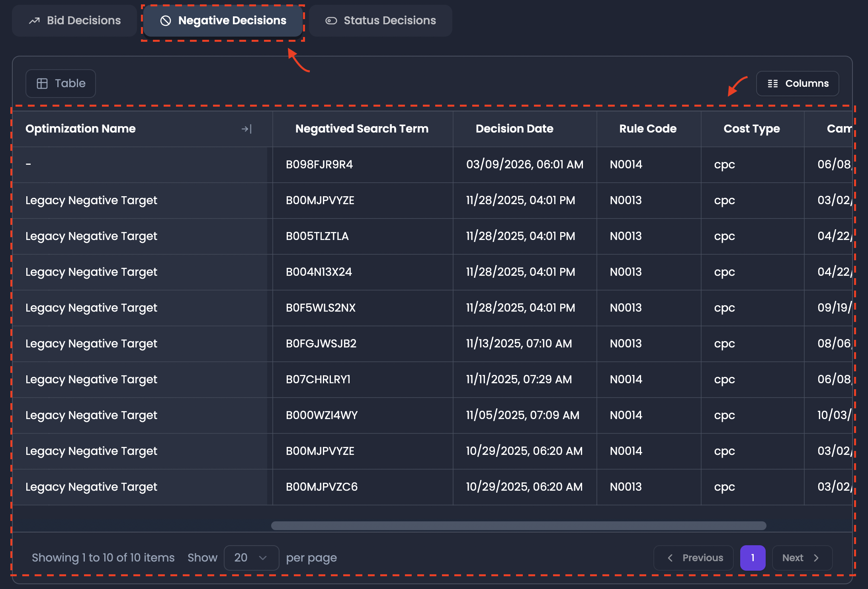Open the Table view selector

pyautogui.click(x=61, y=84)
